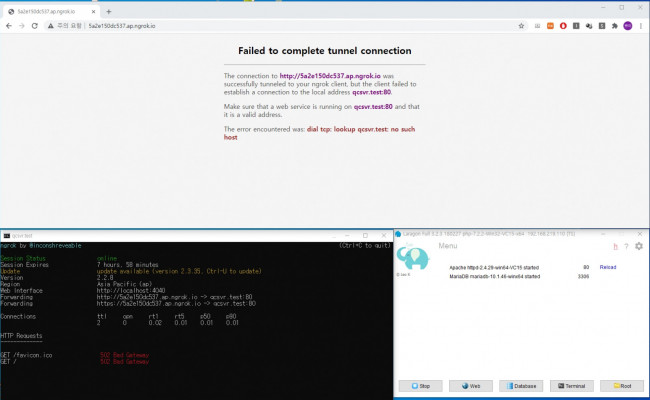Click the Stop button in Laragon
This screenshot has width=650, height=400.
coord(420,386)
